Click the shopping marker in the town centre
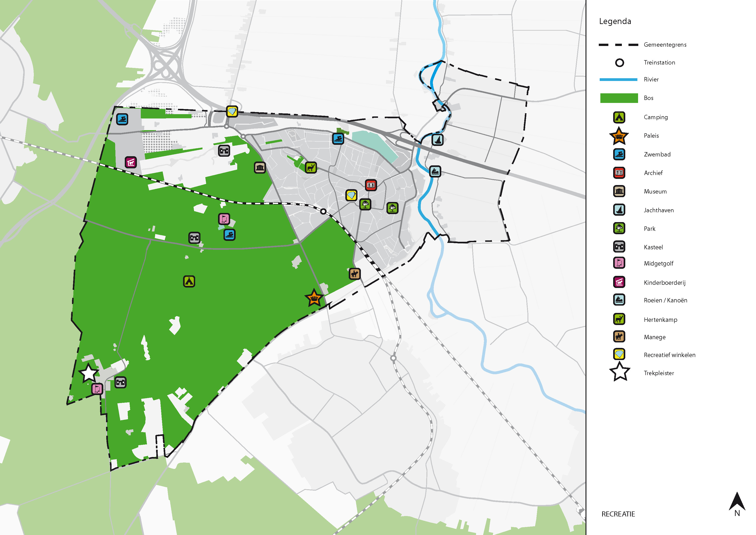 351,195
